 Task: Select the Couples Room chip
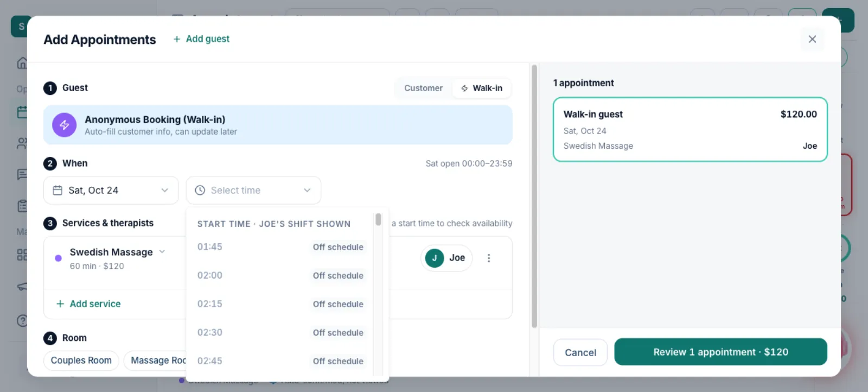coord(81,361)
